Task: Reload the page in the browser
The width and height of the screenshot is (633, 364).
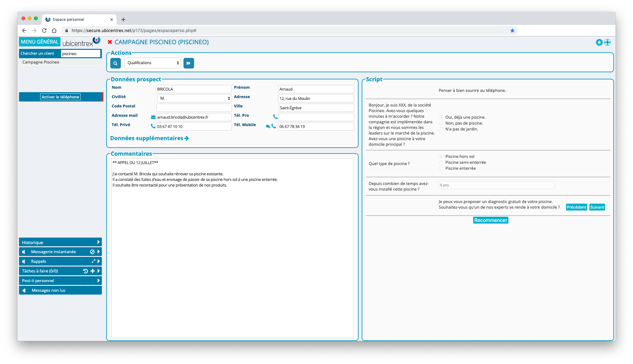Action: [44, 31]
